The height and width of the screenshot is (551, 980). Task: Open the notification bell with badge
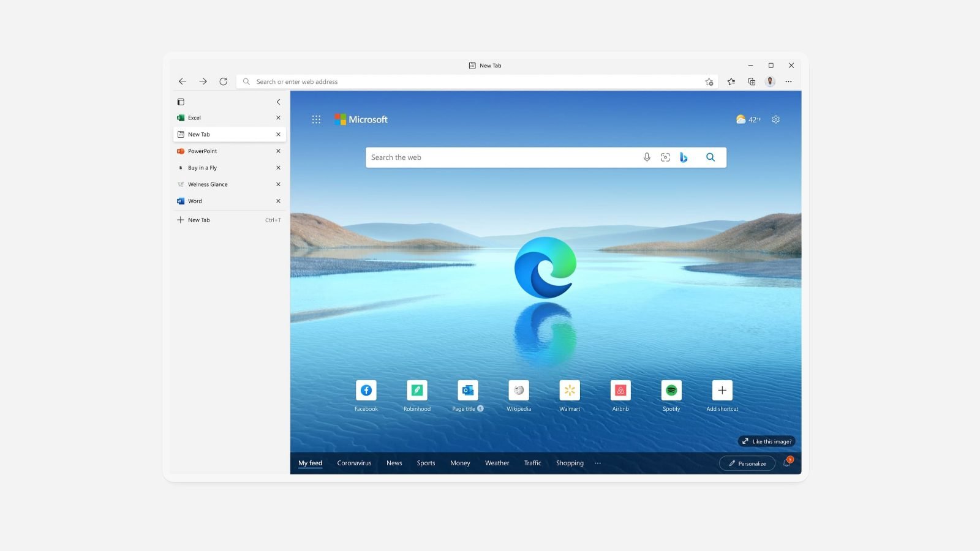(786, 463)
